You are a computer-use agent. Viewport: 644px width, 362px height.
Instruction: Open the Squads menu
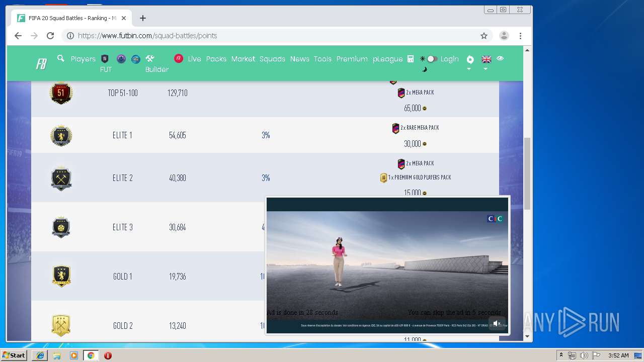coord(272,59)
